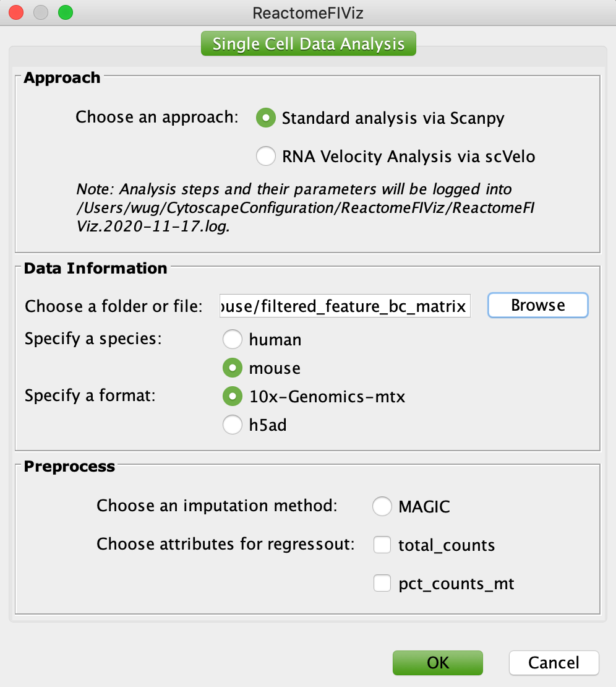Set species to human

pos(233,339)
